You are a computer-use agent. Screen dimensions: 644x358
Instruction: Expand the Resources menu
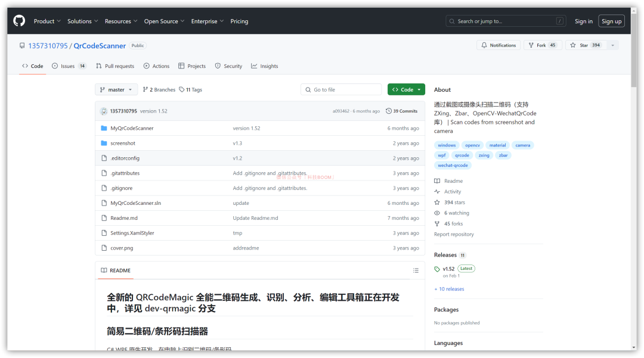click(x=120, y=21)
